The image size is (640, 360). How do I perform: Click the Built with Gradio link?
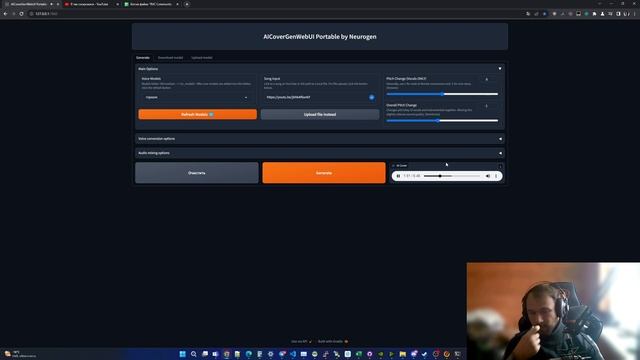pos(333,341)
